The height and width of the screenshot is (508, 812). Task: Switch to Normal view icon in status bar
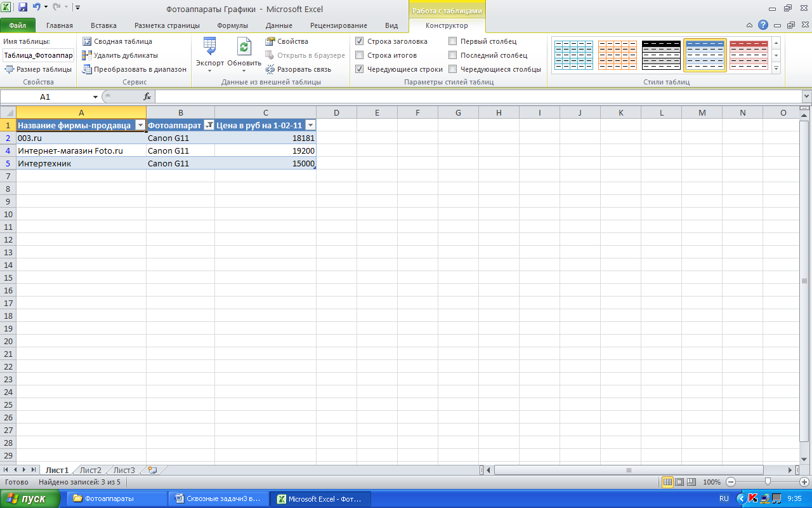pyautogui.click(x=667, y=482)
